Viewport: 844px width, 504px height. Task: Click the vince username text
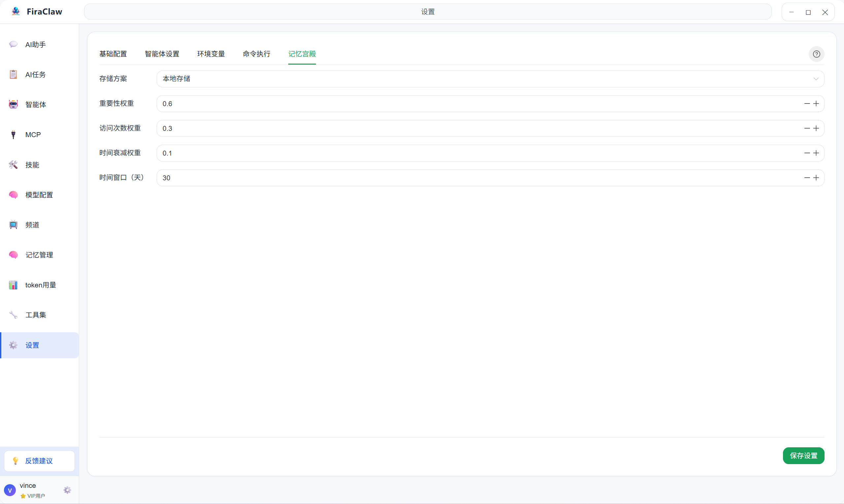28,486
